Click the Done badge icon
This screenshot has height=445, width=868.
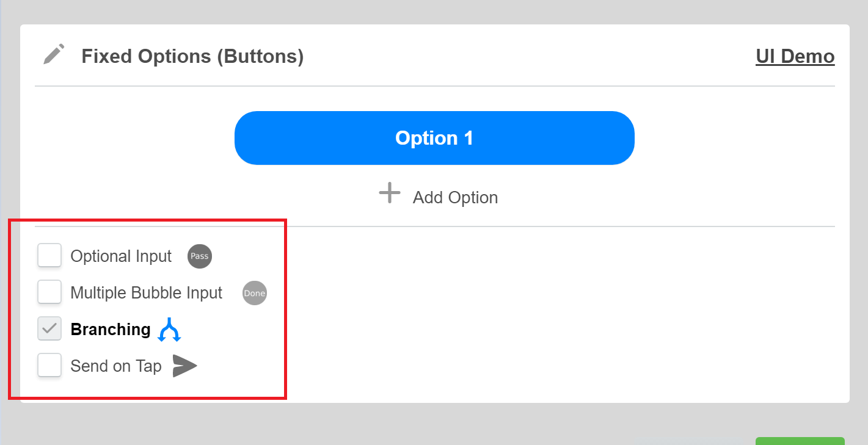pos(255,293)
